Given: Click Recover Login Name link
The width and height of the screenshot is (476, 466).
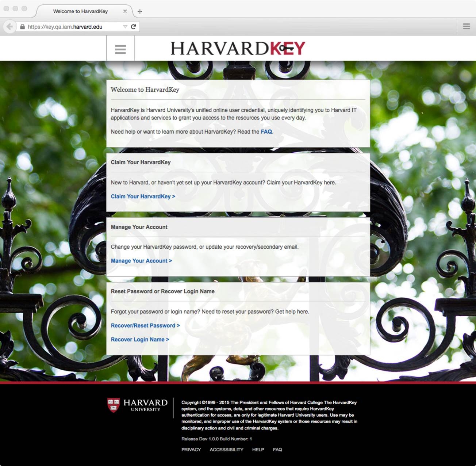Looking at the screenshot, I should tap(140, 339).
